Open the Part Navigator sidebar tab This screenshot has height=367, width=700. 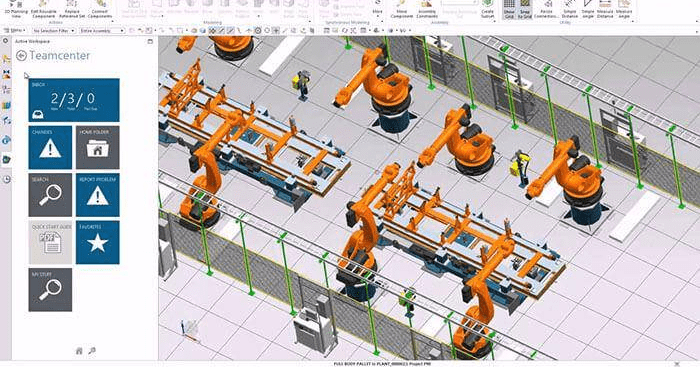[x=6, y=89]
